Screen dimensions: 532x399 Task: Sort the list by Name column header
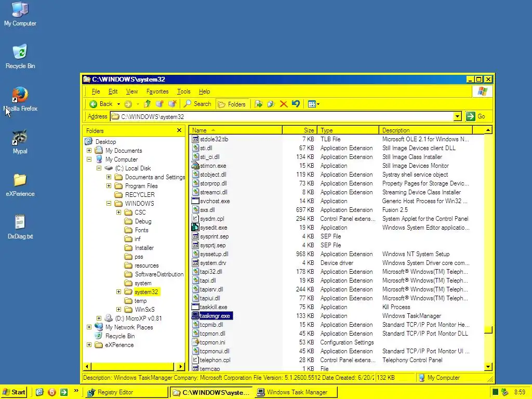pos(235,130)
